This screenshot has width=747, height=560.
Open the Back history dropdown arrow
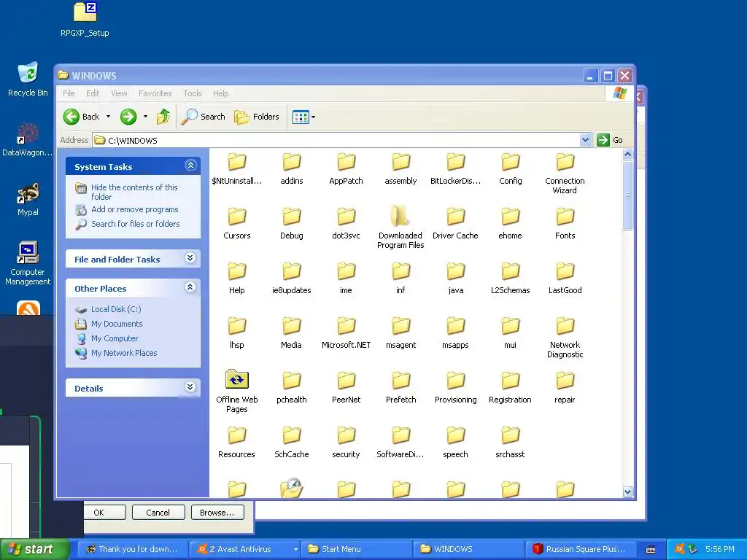108,117
